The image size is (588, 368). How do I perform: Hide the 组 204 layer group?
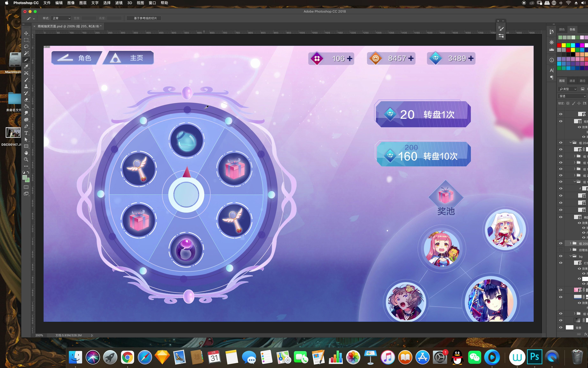point(561,143)
